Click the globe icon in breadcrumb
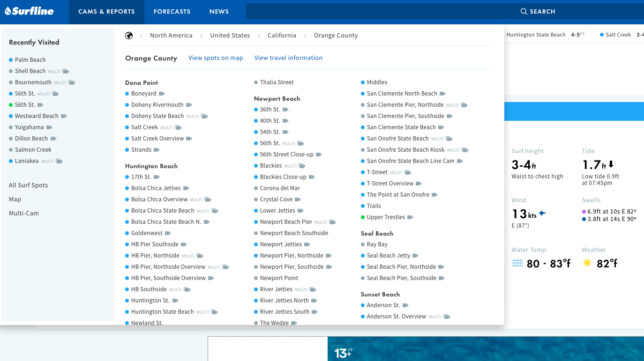 pos(129,36)
